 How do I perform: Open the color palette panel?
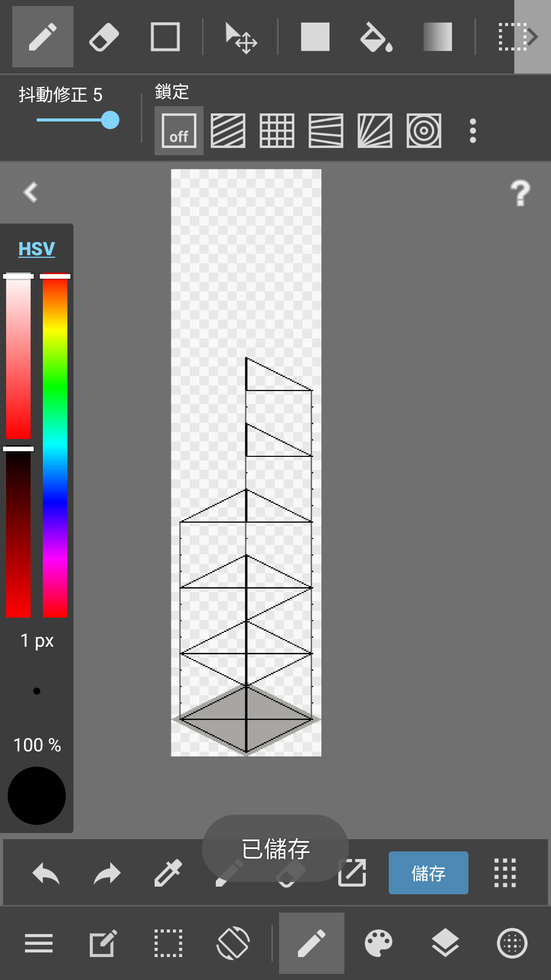click(379, 943)
